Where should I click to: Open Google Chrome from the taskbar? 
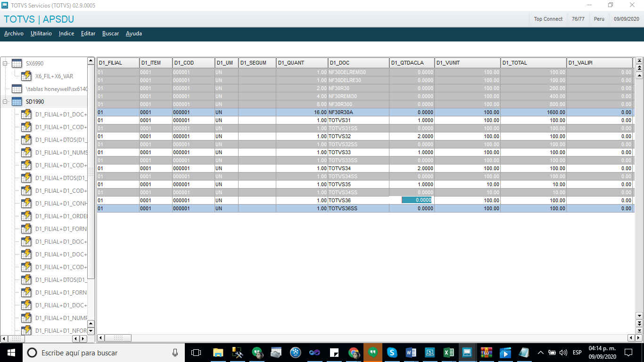pyautogui.click(x=353, y=353)
